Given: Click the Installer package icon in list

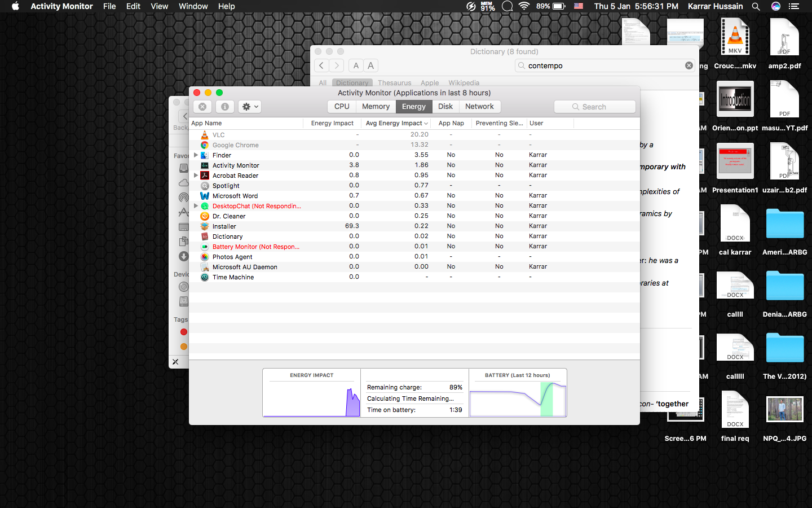Looking at the screenshot, I should pos(205,226).
